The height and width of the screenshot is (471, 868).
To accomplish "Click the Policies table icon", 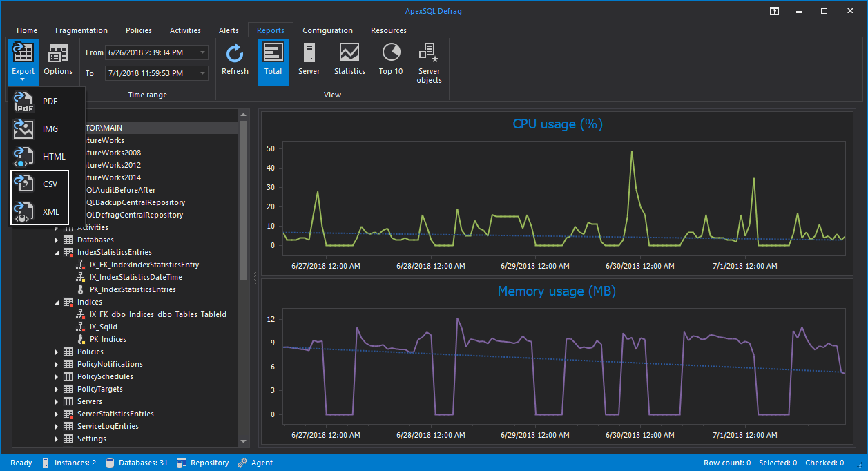I will (x=68, y=352).
